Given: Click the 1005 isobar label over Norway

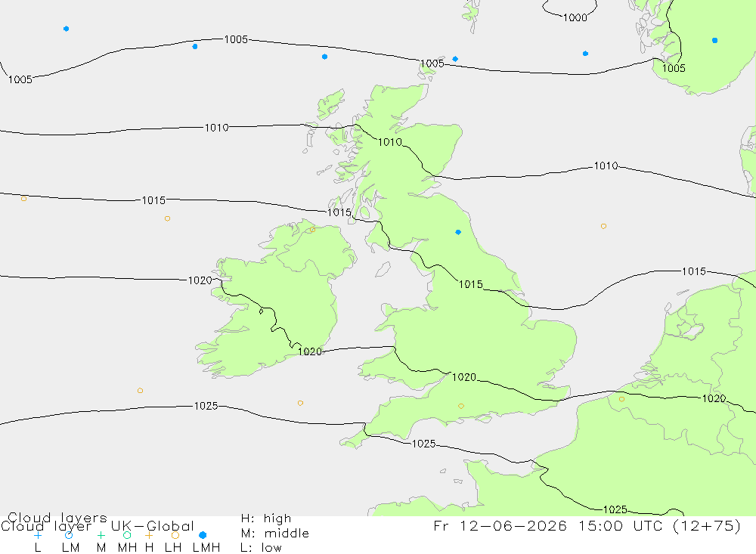Looking at the screenshot, I should click(x=674, y=68).
